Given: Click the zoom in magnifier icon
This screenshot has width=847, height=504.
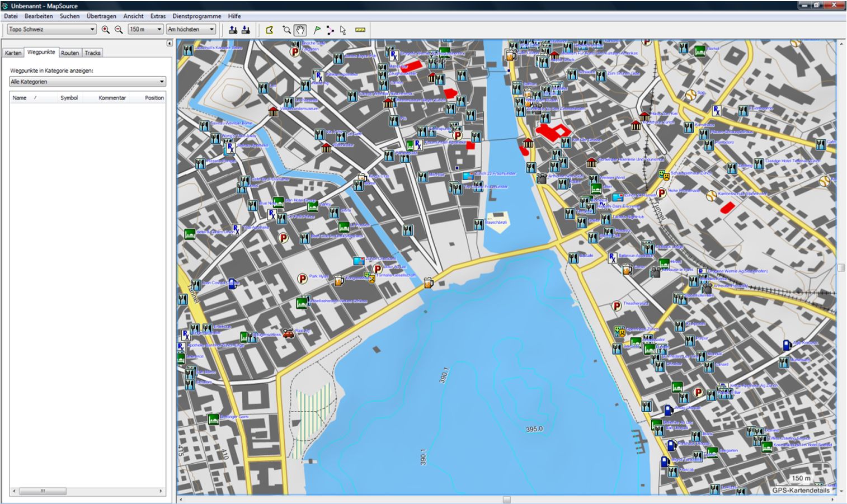Looking at the screenshot, I should click(x=105, y=30).
